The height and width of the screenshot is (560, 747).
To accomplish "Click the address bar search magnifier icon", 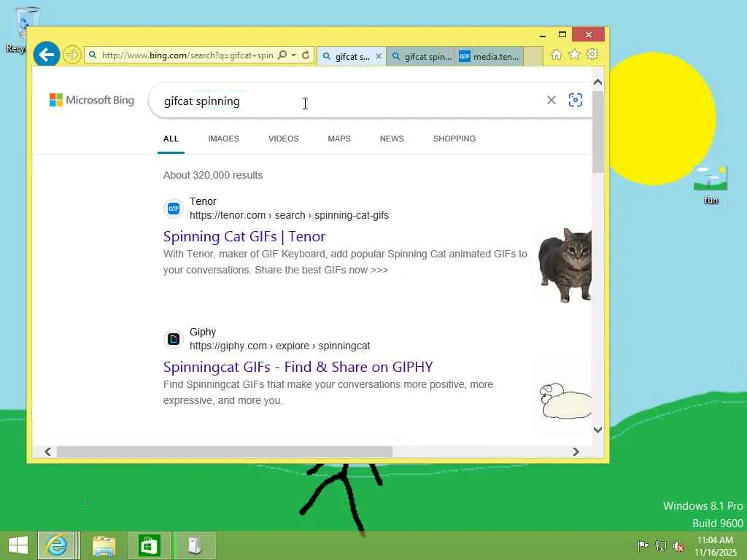I will [282, 55].
